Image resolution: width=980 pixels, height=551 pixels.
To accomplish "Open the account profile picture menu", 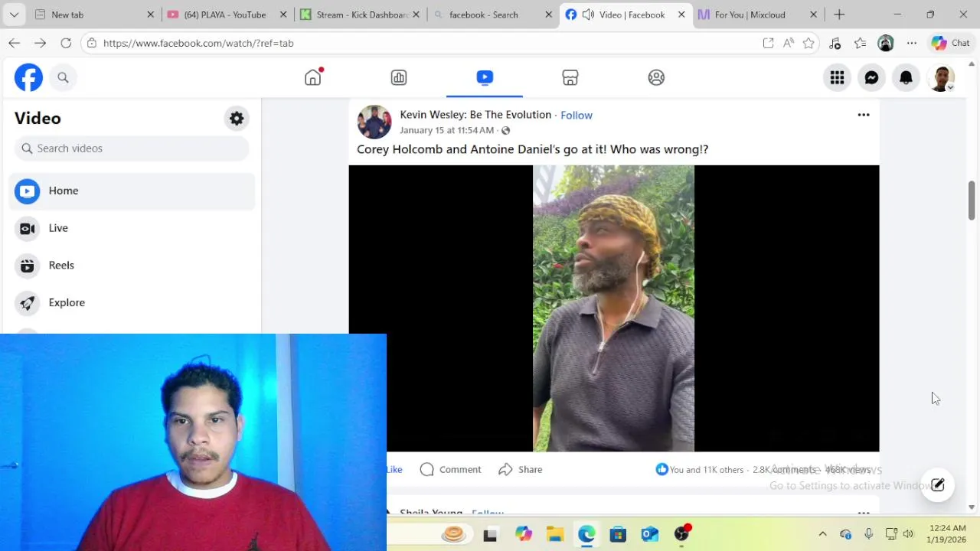I will (x=941, y=77).
